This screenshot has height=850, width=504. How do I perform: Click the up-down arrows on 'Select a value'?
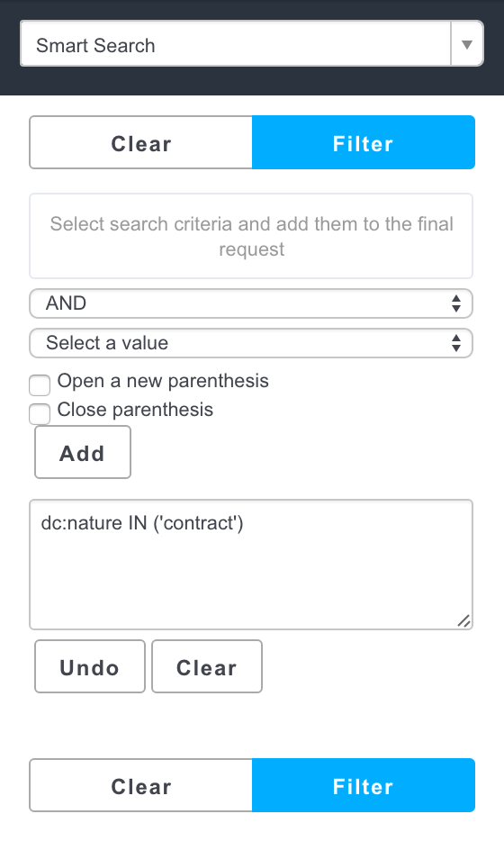tap(456, 343)
